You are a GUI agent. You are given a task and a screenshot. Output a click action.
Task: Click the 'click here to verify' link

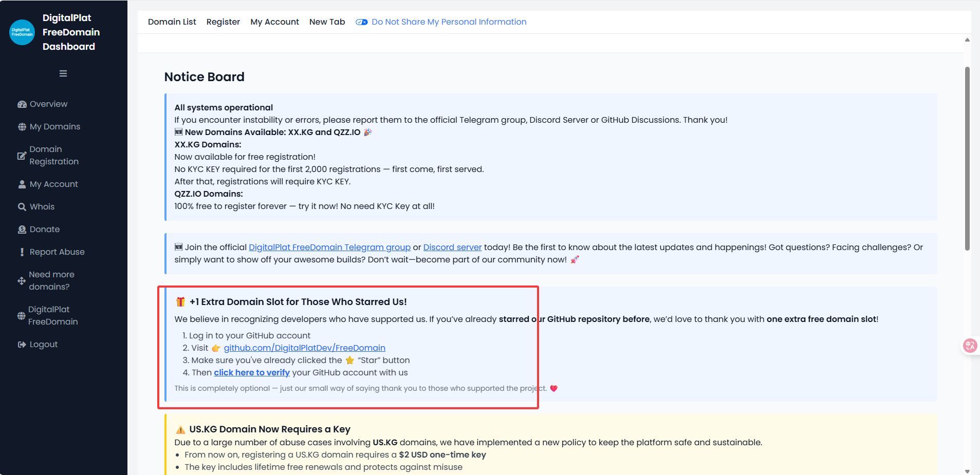click(x=252, y=373)
